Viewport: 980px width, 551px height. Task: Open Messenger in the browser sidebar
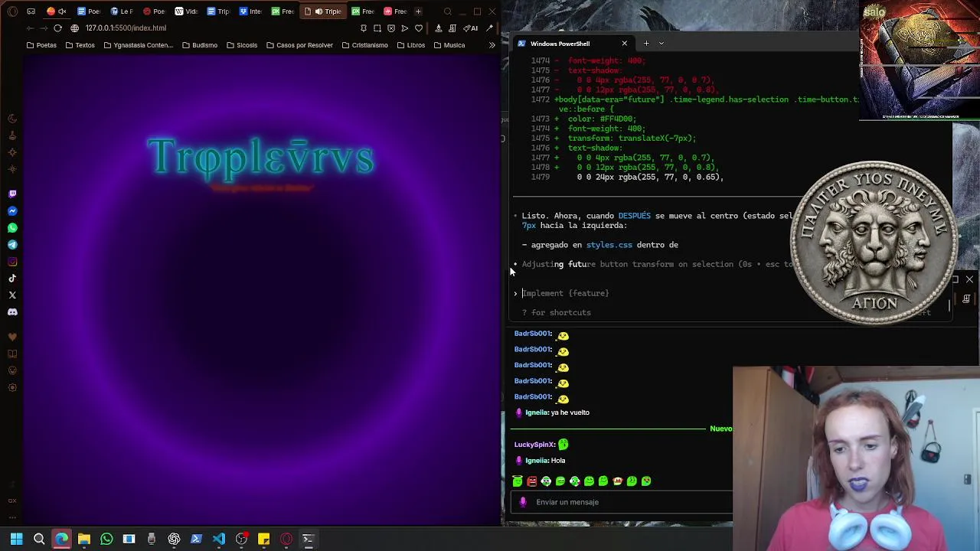pos(12,211)
